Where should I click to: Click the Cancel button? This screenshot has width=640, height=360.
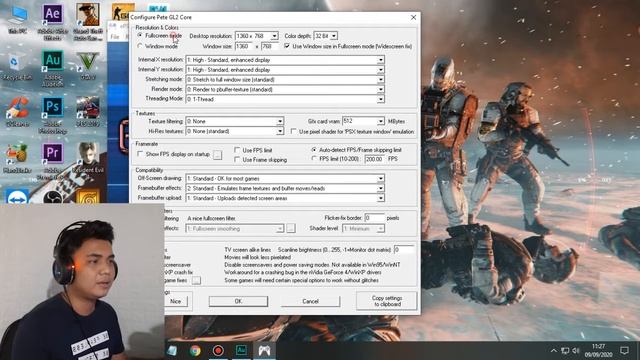[310, 301]
